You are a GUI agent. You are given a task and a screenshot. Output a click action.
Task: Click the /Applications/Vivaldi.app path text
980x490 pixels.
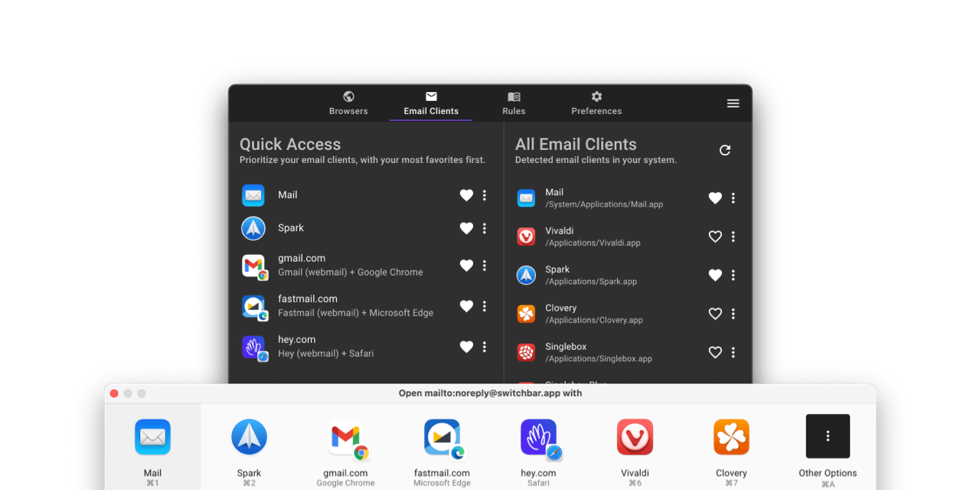[593, 243]
